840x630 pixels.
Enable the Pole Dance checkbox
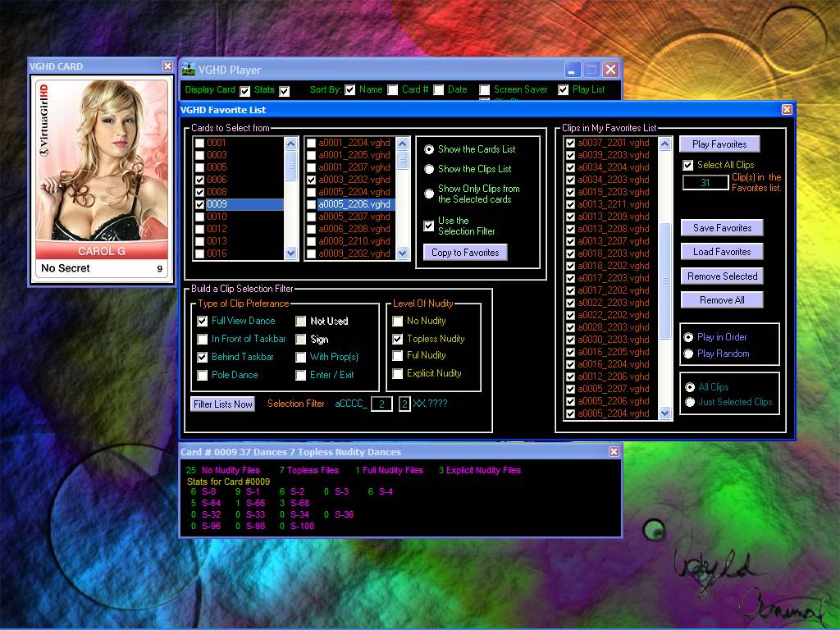coord(203,376)
